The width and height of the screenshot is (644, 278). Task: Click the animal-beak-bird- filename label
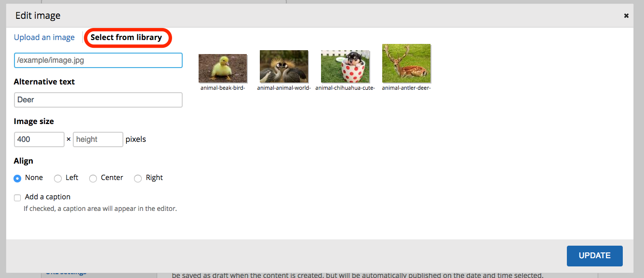coord(223,88)
